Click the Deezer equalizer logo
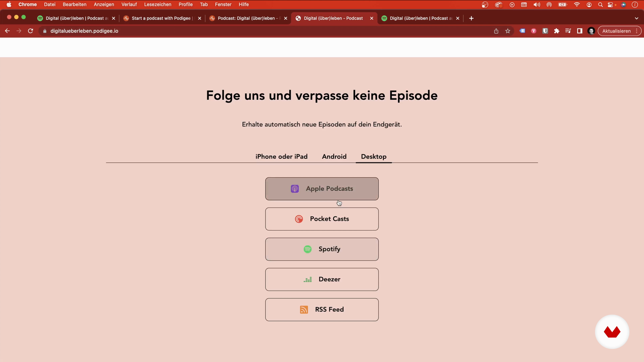The height and width of the screenshot is (362, 644). (x=308, y=279)
